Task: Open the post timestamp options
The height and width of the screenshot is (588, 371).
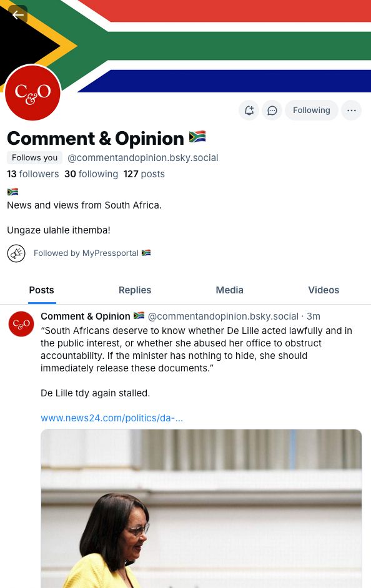Action: pyautogui.click(x=313, y=316)
